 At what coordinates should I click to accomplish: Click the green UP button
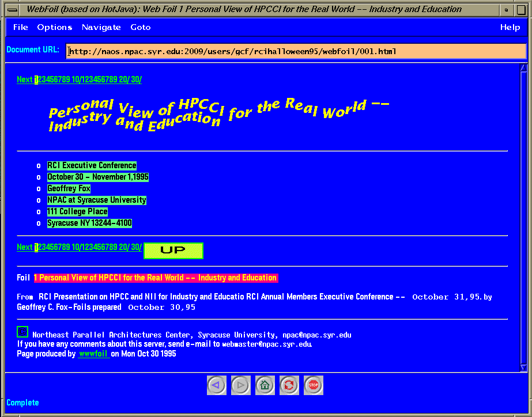point(173,251)
